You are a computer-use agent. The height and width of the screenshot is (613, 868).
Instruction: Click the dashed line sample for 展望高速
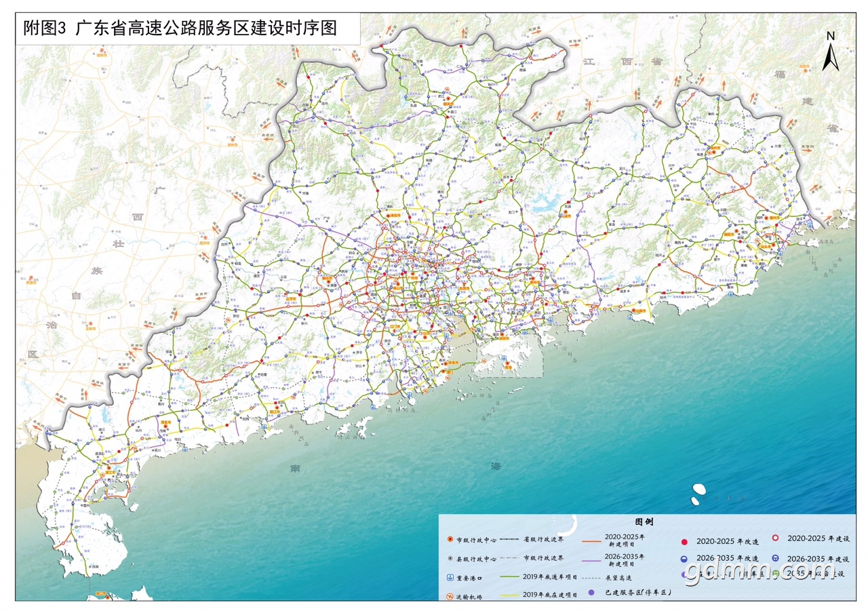(x=591, y=578)
